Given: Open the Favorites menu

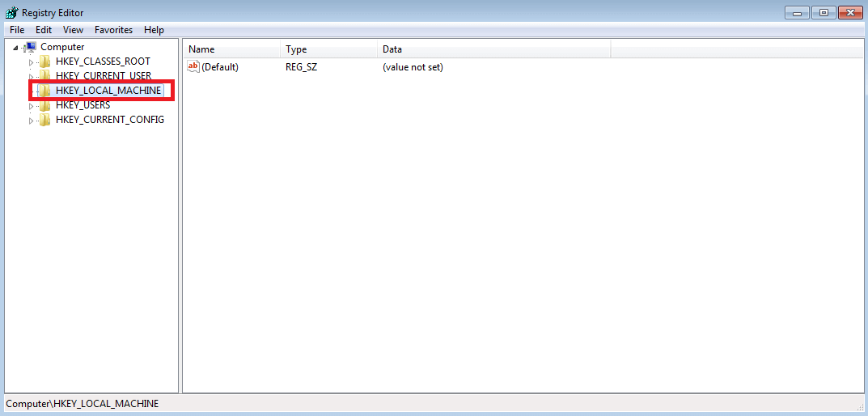Looking at the screenshot, I should pyautogui.click(x=113, y=30).
